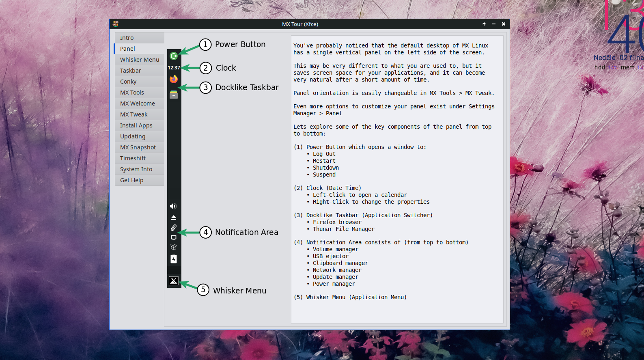Show the MX Welcome tab
The height and width of the screenshot is (360, 644).
[139, 103]
